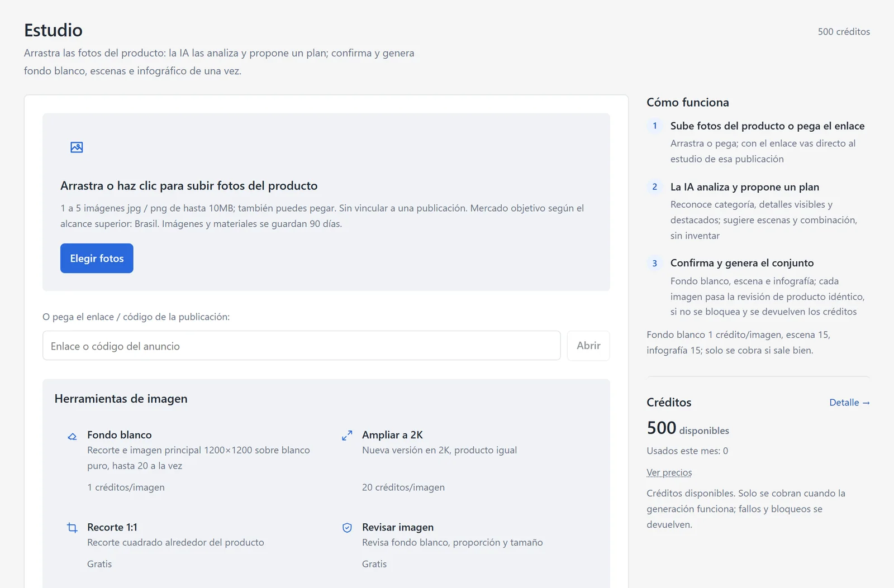
Task: Select the Fondo blanco tool
Action: [x=189, y=461]
